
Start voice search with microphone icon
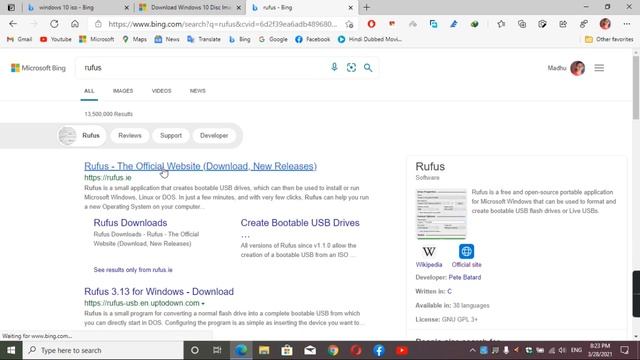click(x=334, y=67)
